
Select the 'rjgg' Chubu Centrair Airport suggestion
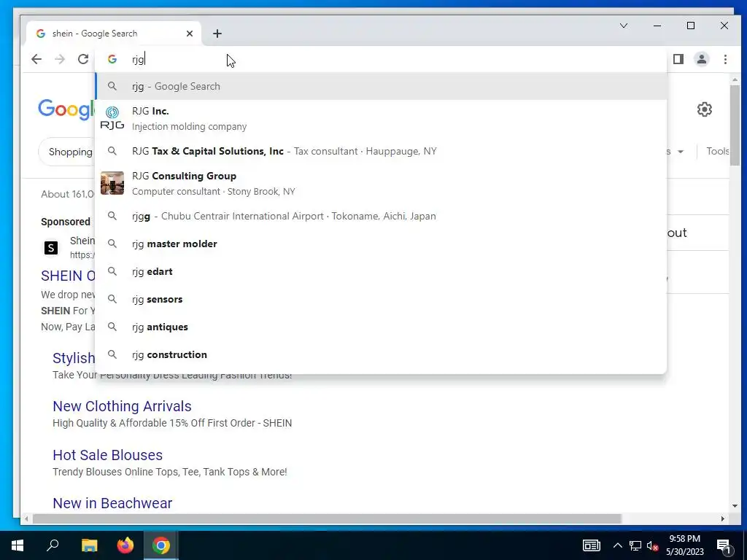tap(381, 216)
